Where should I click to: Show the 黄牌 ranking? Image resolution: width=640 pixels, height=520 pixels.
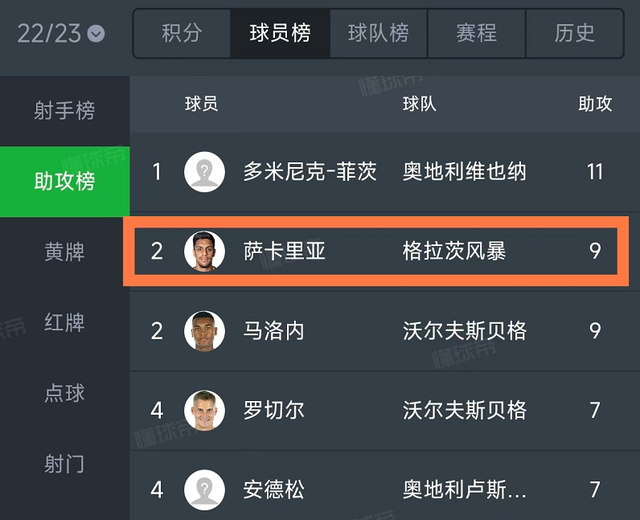click(x=64, y=252)
